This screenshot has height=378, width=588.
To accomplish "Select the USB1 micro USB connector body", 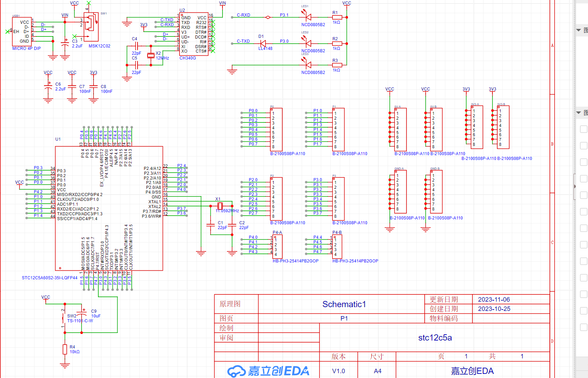I will (22, 32).
